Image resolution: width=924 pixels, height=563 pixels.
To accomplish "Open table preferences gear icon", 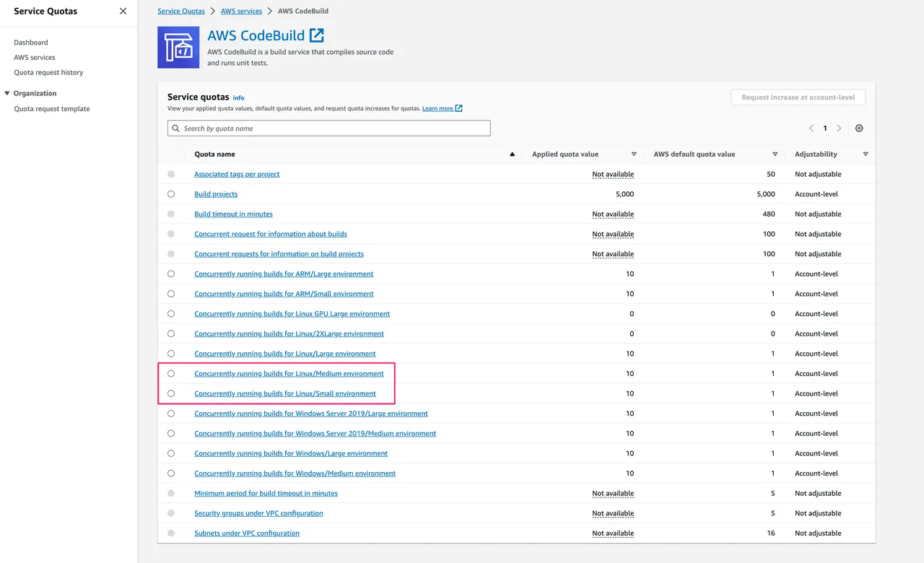I will (859, 128).
